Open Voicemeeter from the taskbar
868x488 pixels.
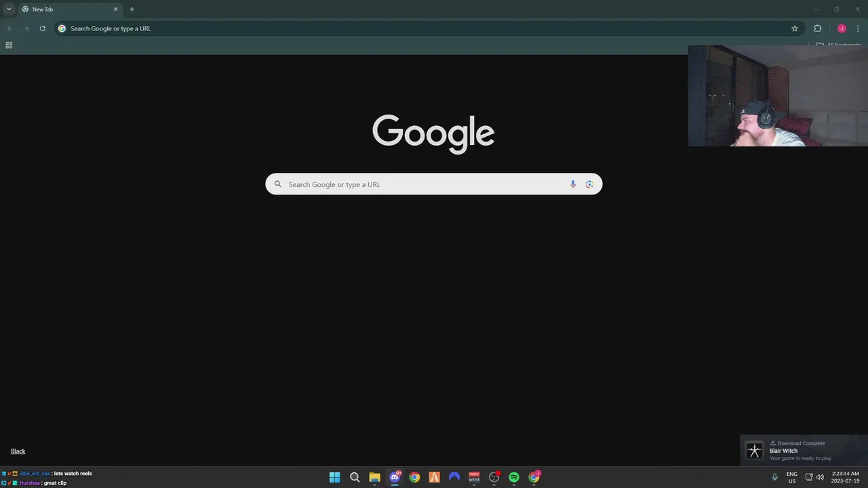pyautogui.click(x=474, y=477)
